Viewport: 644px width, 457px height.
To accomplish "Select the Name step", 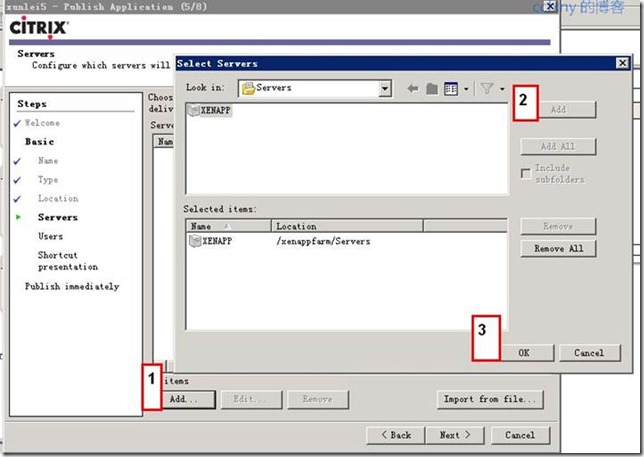I will (48, 161).
